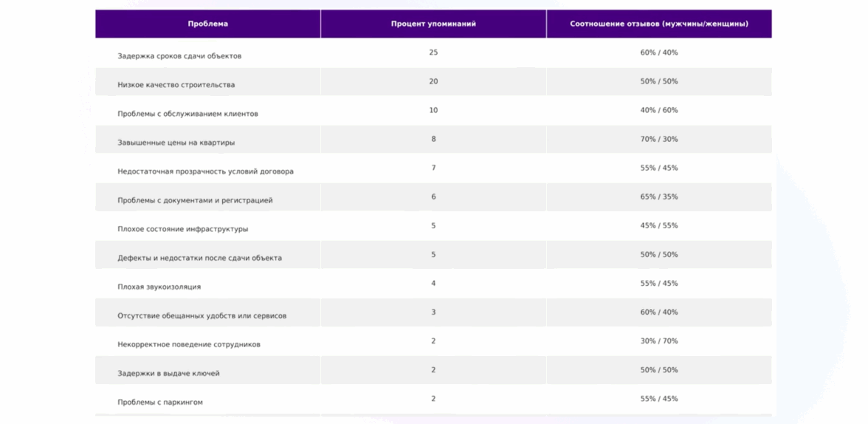The image size is (868, 424).
Task: Select the "Низкое качество строительства" cell
Action: coord(176,85)
